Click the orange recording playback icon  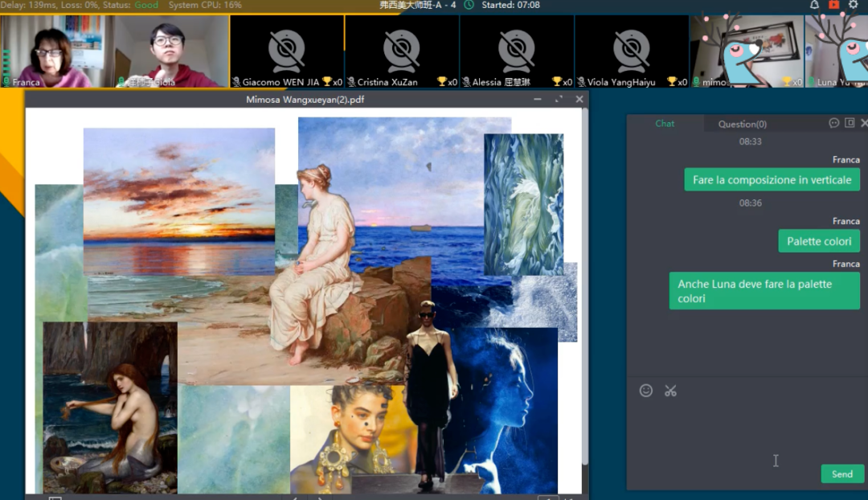tap(833, 5)
